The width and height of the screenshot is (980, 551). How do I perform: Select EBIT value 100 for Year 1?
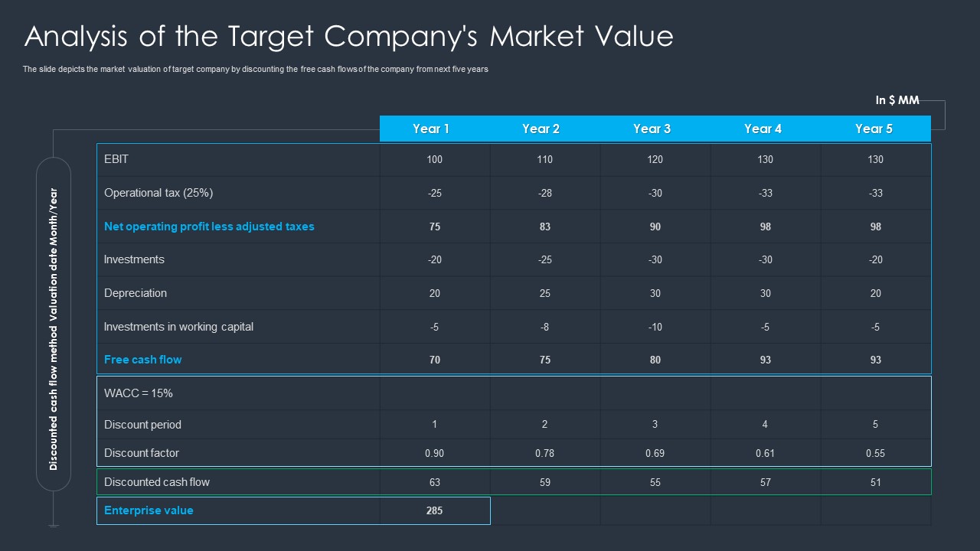coord(435,159)
